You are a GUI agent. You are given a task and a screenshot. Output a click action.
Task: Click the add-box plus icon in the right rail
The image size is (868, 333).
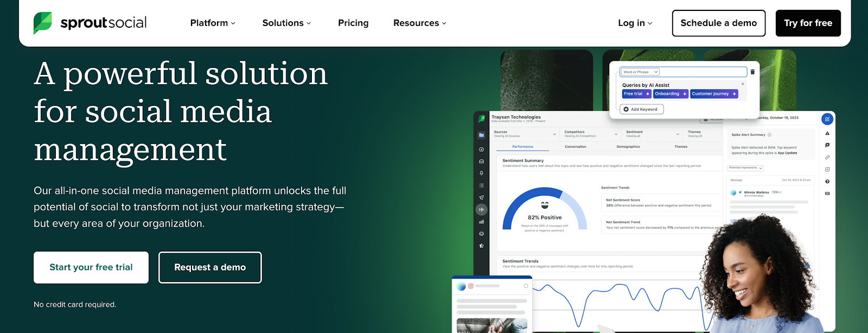(x=827, y=169)
